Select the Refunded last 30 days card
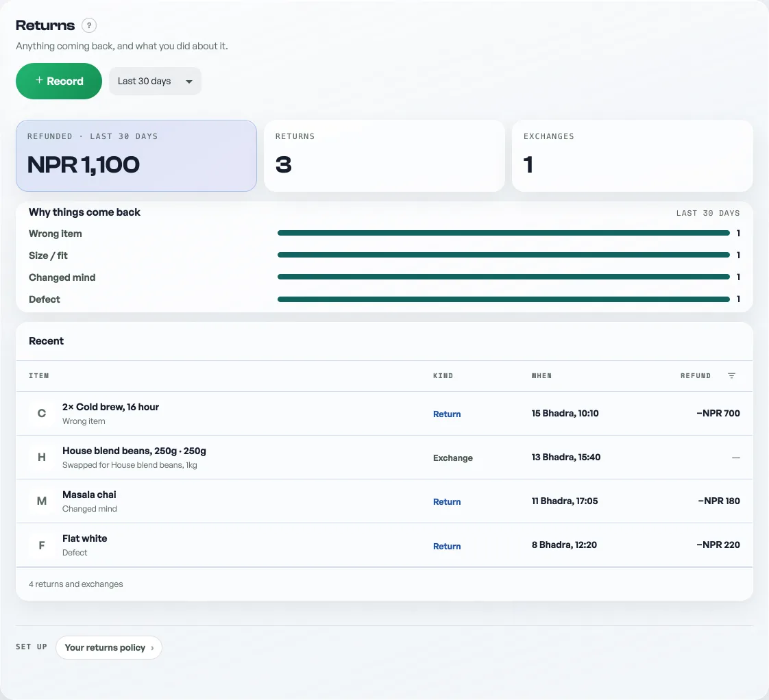This screenshot has height=700, width=769. tap(136, 156)
